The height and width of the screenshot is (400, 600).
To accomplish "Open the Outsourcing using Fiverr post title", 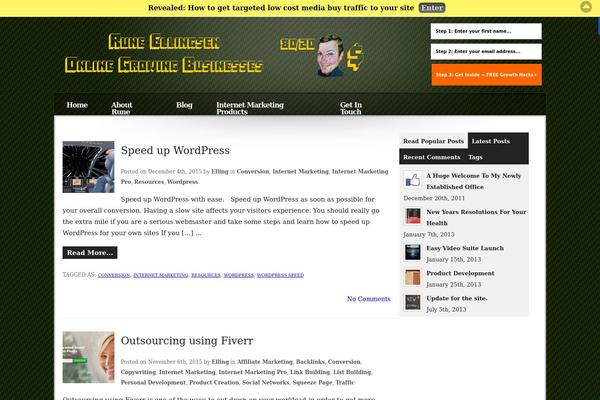I will 187,341.
